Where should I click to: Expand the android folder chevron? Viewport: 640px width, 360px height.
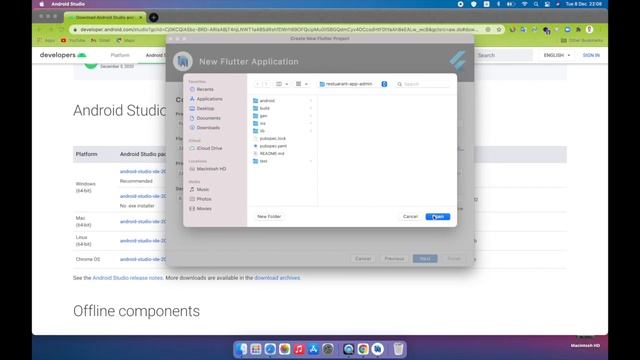(x=311, y=101)
